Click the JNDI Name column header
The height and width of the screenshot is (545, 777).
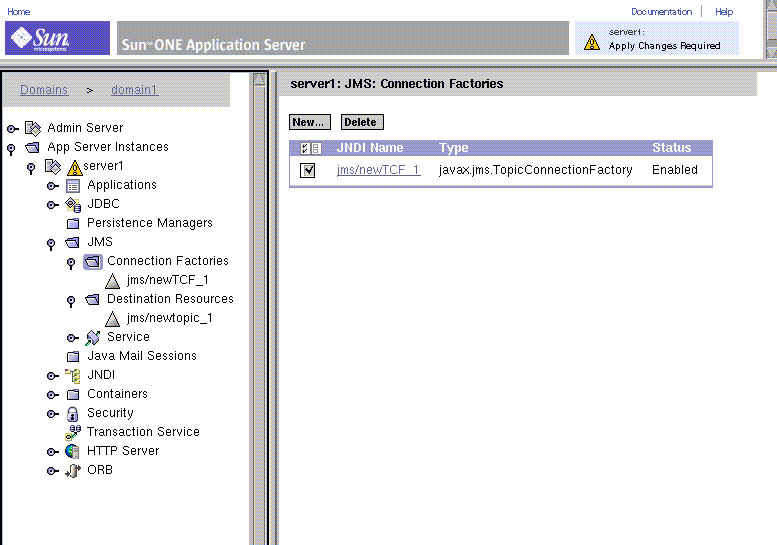(x=370, y=148)
